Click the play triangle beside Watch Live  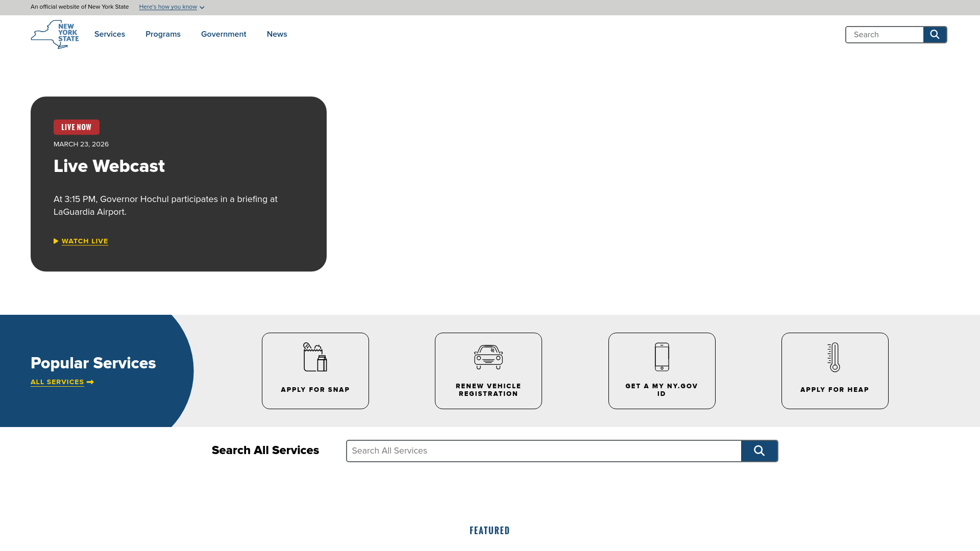[56, 241]
